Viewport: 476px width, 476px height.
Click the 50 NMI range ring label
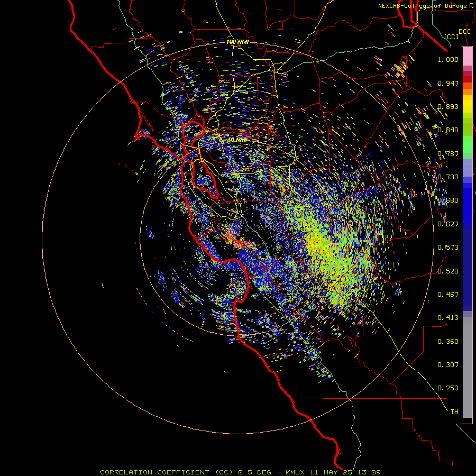coord(237,140)
